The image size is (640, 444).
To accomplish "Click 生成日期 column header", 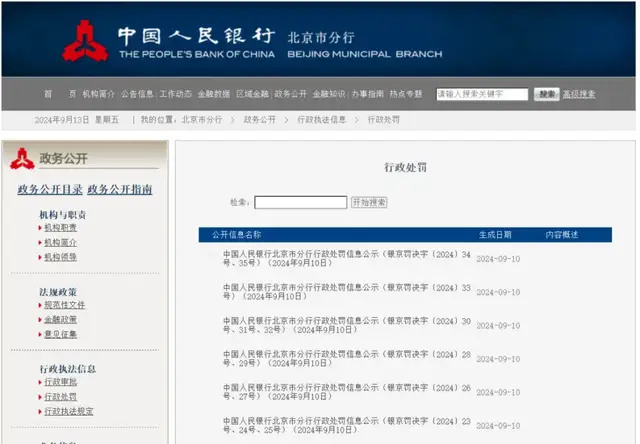I will click(x=495, y=235).
